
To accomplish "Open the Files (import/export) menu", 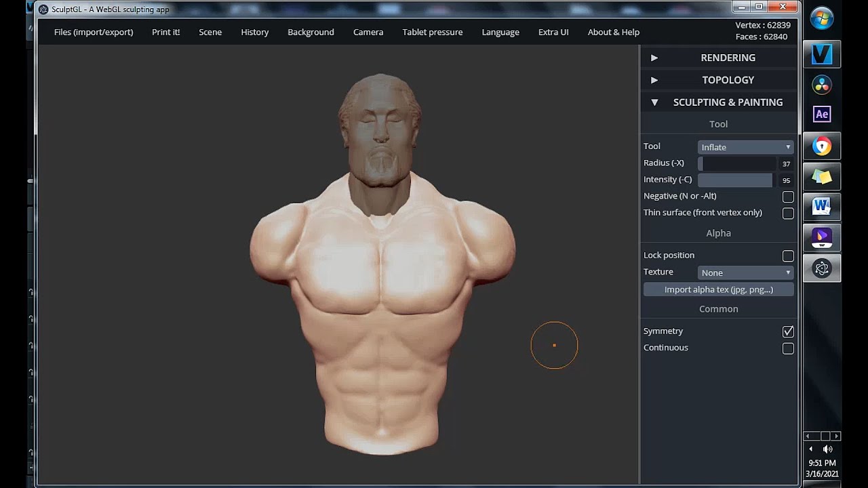I will [94, 32].
